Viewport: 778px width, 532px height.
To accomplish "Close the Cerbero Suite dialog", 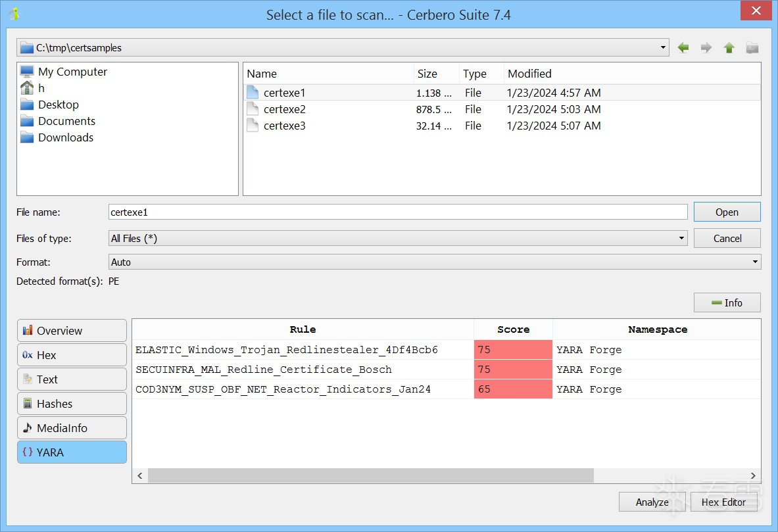I will [756, 11].
